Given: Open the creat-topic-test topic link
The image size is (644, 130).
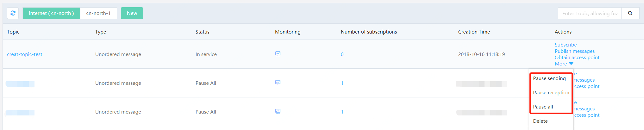Looking at the screenshot, I should click(x=25, y=54).
